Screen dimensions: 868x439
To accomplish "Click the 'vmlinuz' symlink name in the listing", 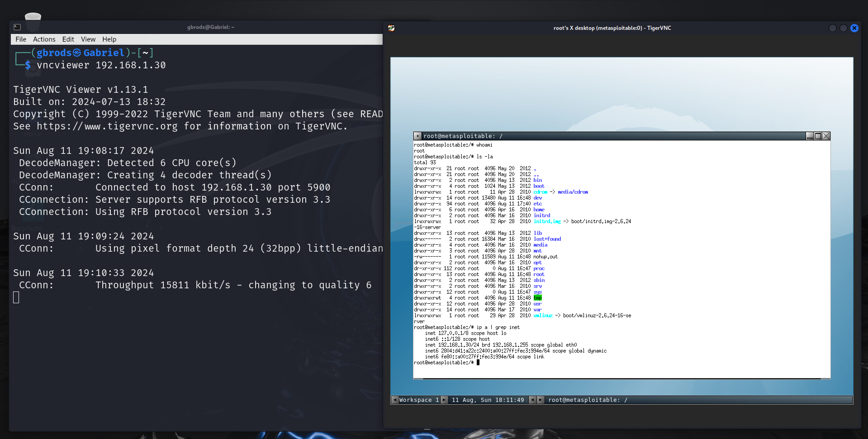I will pos(543,315).
